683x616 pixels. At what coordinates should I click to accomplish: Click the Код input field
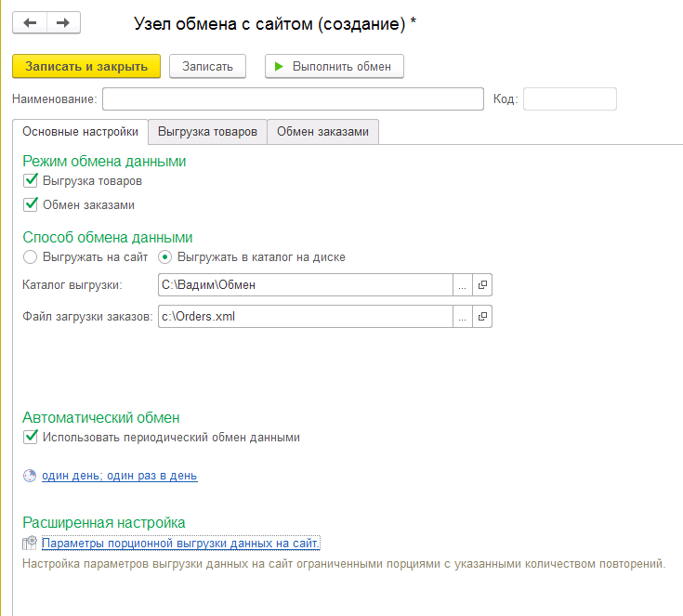pos(570,98)
